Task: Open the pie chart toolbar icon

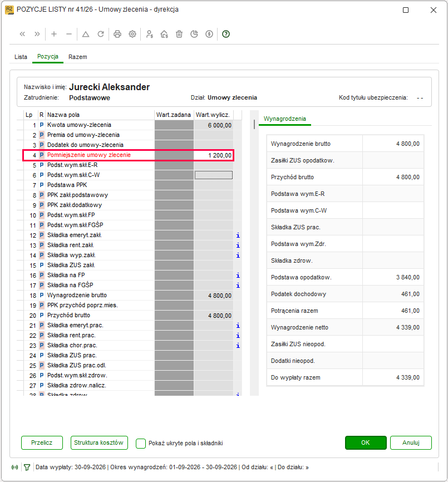Action: [x=194, y=34]
